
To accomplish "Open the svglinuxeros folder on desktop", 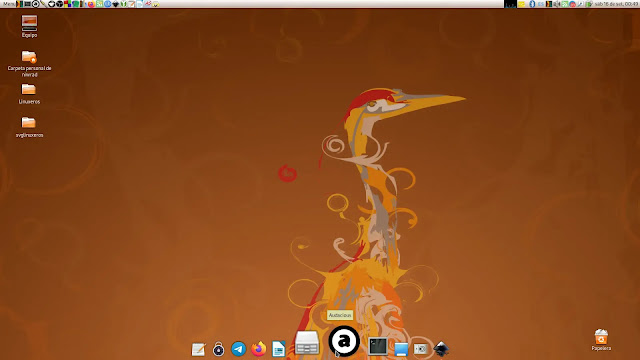I will 29,127.
